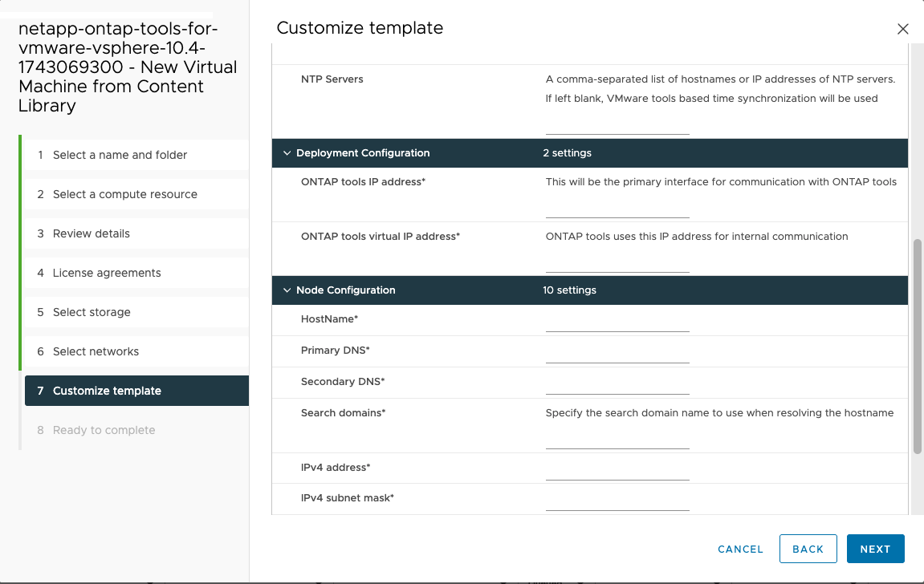Click the IPv4 subnet mask field

pyautogui.click(x=617, y=501)
